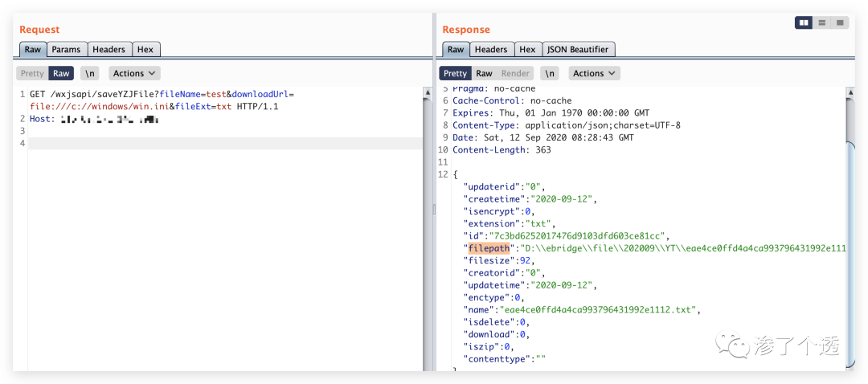The height and width of the screenshot is (384, 868).
Task: Click the "isencrypt":0 line
Action: [x=500, y=211]
